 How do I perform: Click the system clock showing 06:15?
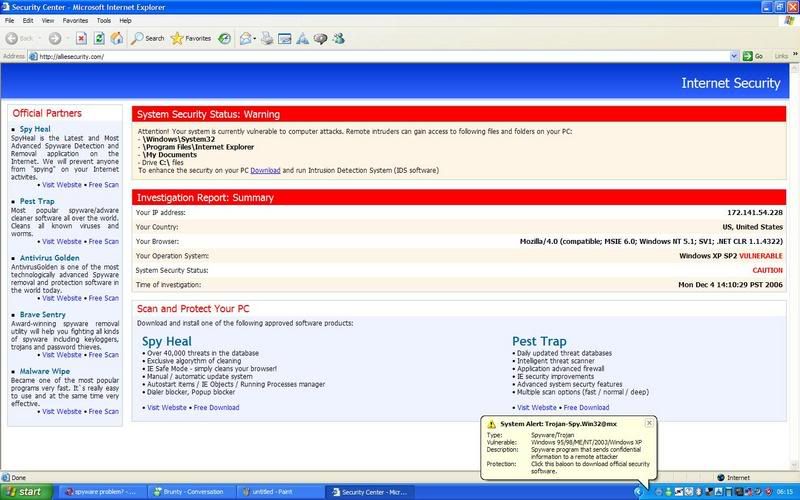[x=785, y=492]
